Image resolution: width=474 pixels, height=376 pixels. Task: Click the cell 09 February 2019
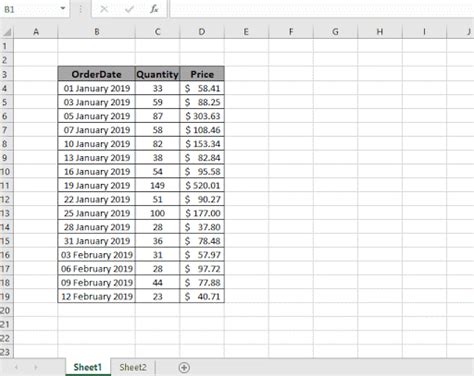[97, 283]
